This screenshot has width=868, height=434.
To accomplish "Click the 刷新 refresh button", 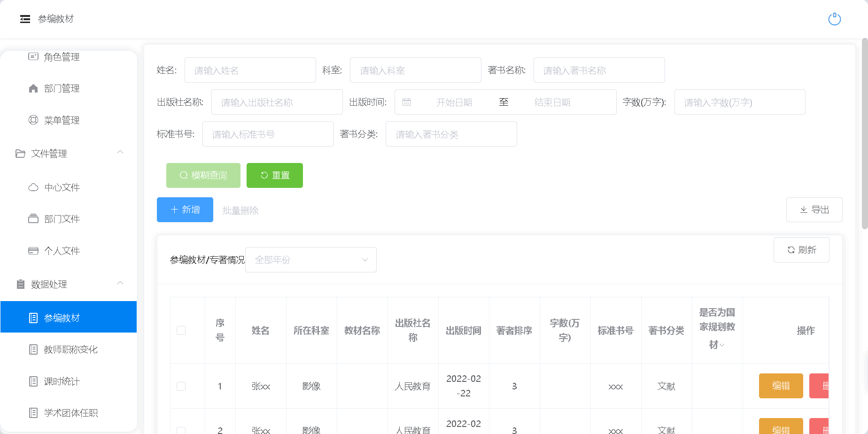I will 801,250.
